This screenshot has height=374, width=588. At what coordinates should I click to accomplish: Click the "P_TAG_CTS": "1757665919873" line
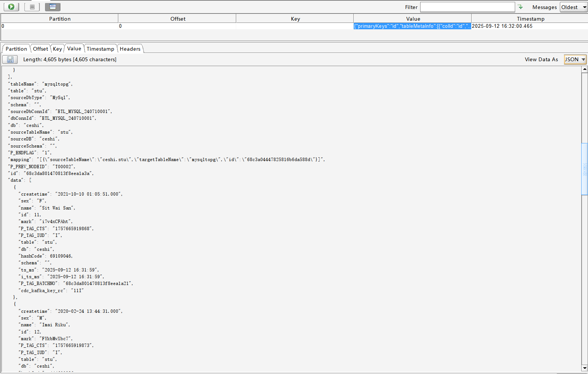56,345
